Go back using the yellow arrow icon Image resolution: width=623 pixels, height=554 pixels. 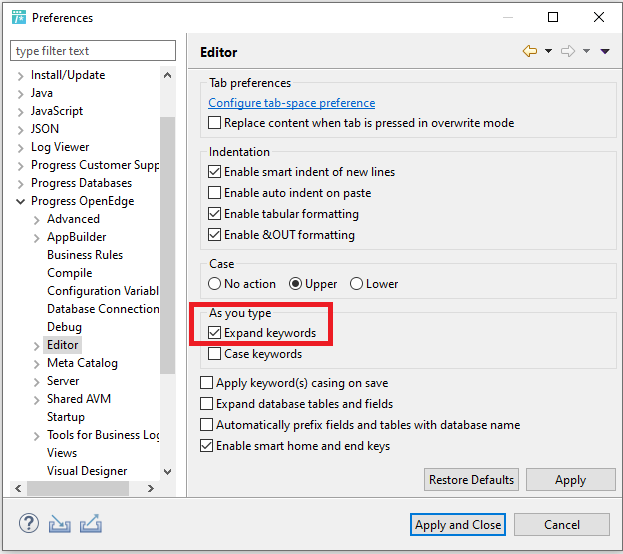(x=530, y=51)
